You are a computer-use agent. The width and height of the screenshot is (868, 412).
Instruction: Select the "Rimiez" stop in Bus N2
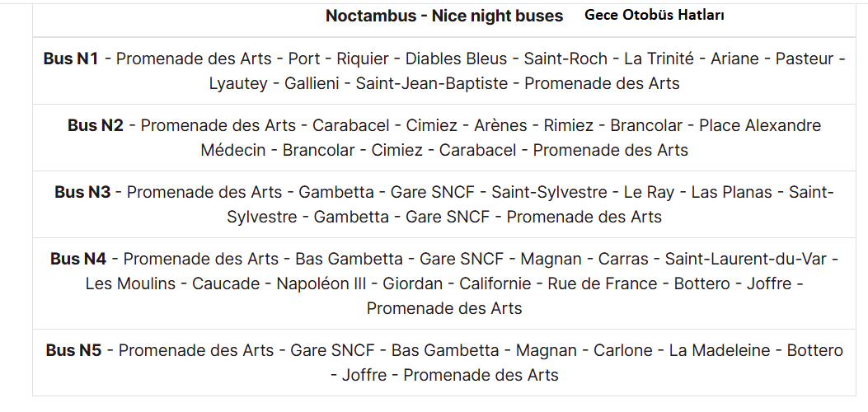568,125
